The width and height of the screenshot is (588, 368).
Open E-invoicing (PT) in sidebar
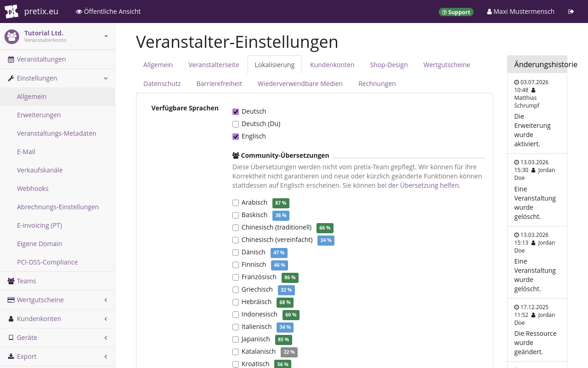click(57, 225)
